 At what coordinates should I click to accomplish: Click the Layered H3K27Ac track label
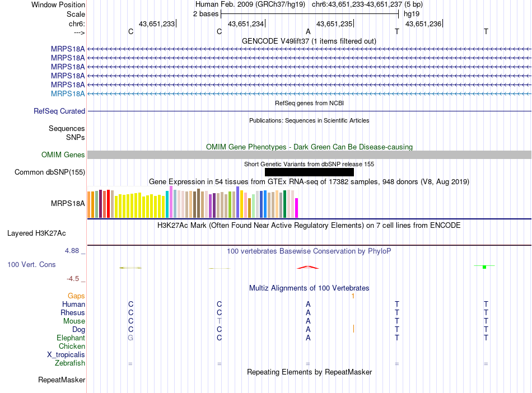click(36, 233)
